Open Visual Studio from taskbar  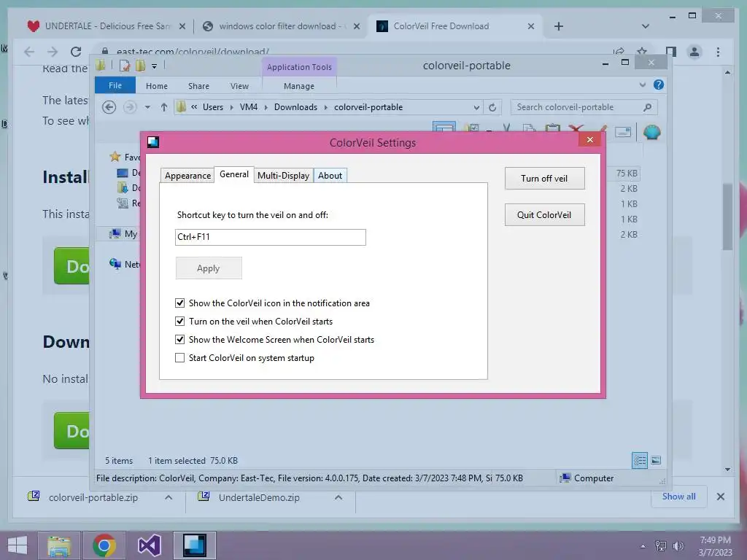[149, 545]
